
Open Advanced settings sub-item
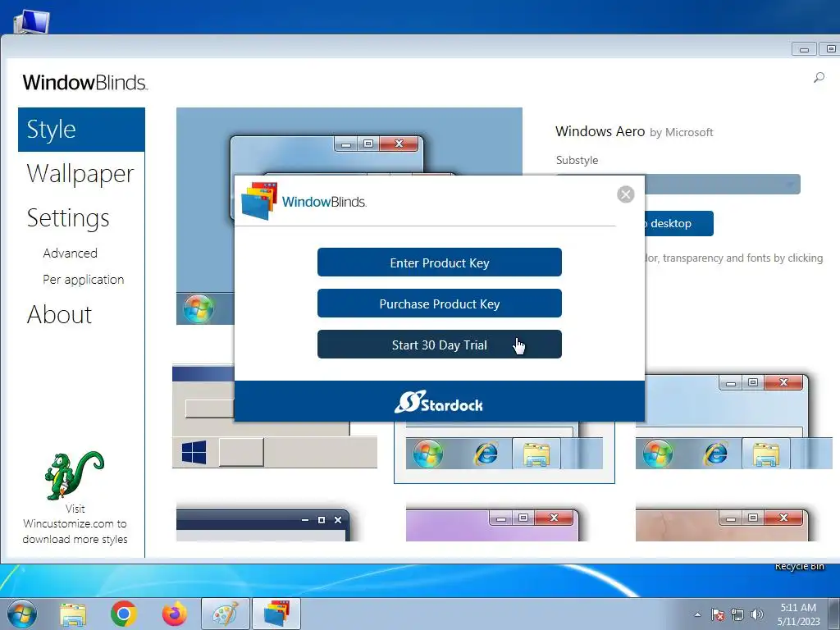point(71,253)
